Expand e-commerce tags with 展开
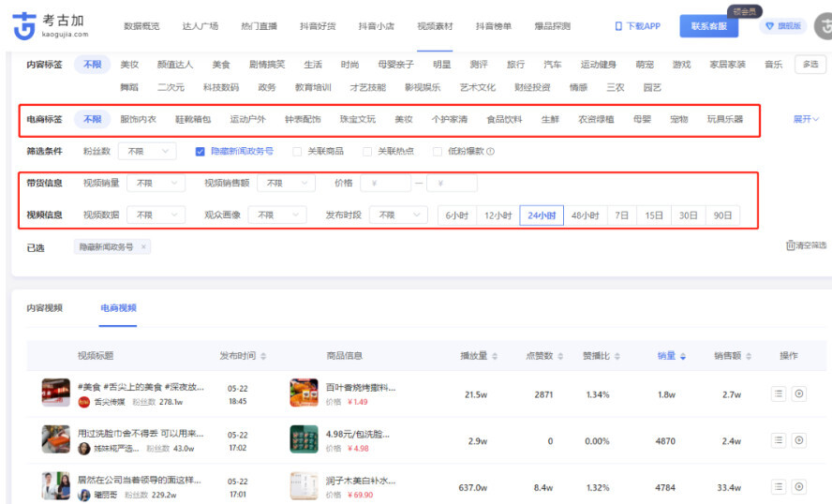The width and height of the screenshot is (832, 504). pos(806,120)
